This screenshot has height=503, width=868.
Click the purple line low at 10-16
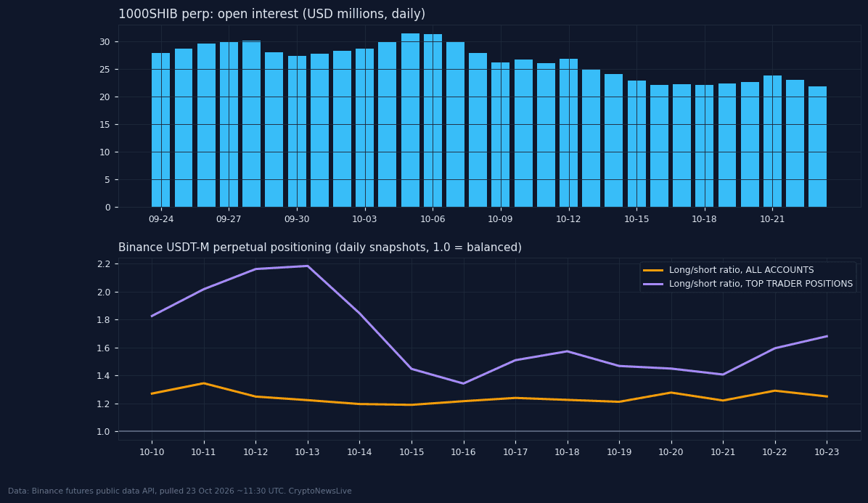(x=463, y=383)
